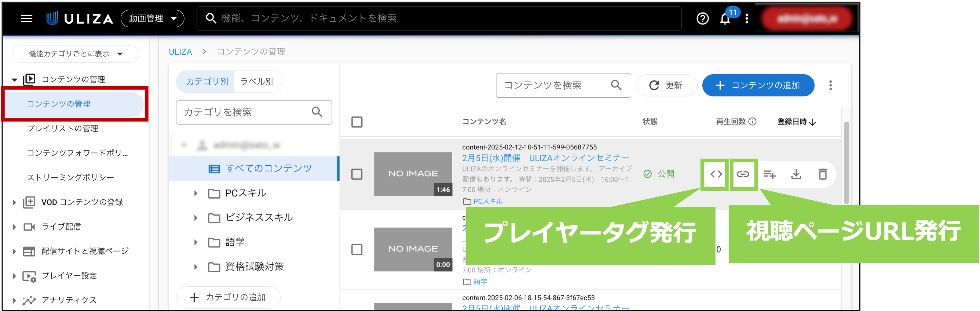Open 機能カテゴリごとに表示 dropdown
The image size is (980, 311).
click(x=75, y=54)
